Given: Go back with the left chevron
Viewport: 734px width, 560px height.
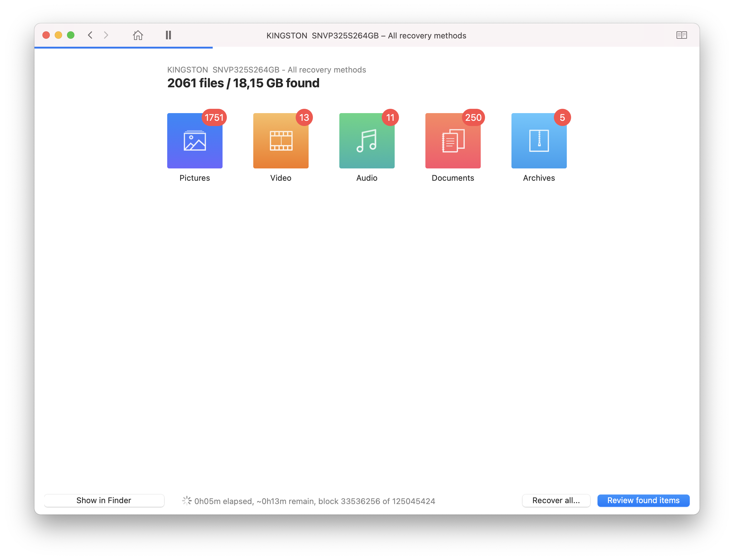Looking at the screenshot, I should [90, 35].
